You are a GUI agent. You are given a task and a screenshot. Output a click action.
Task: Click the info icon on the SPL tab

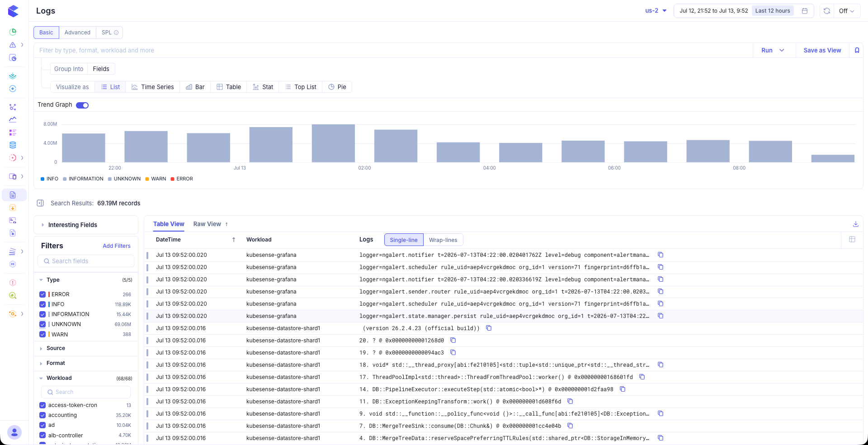click(x=116, y=33)
